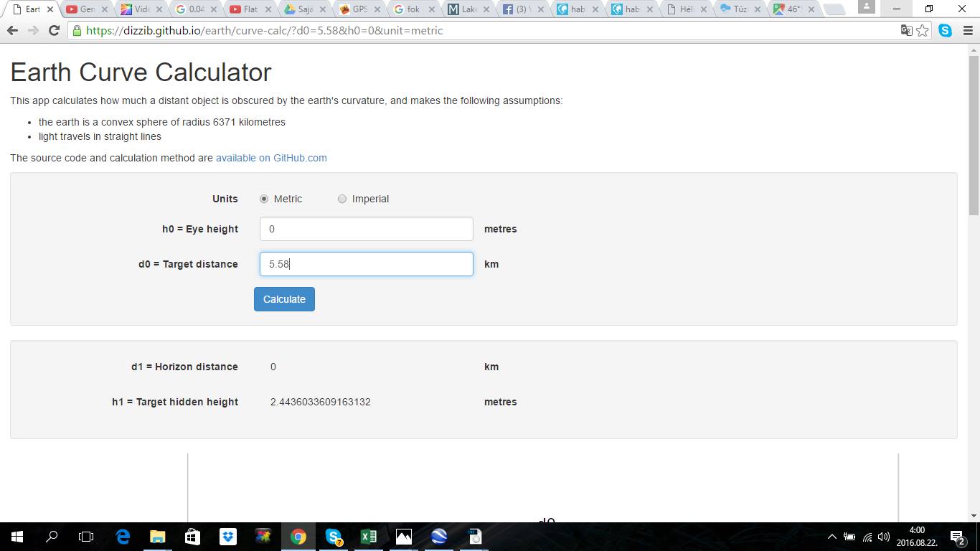The width and height of the screenshot is (980, 551).
Task: Show hidden system tray icons
Action: pyautogui.click(x=832, y=537)
